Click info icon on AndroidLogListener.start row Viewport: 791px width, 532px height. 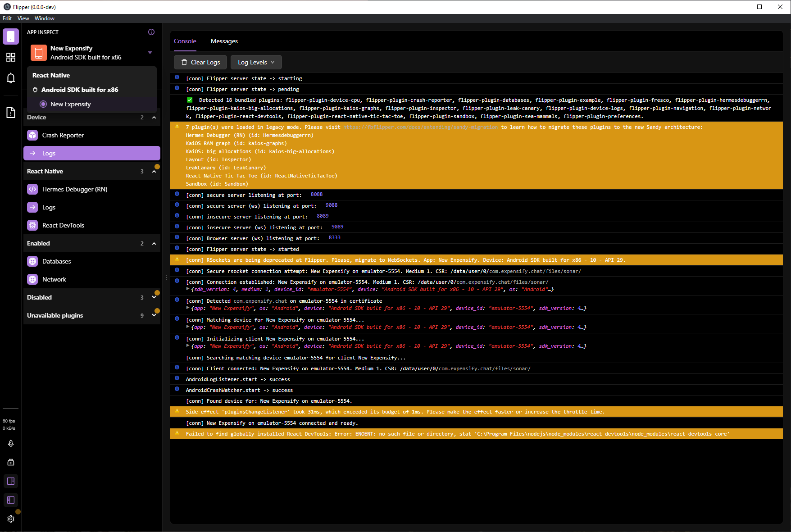point(177,378)
